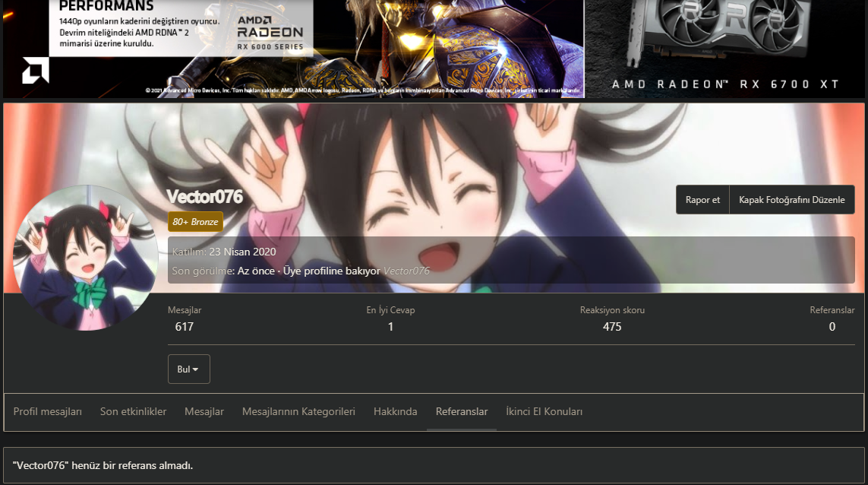Go to Mesajlarının Kategorileri tab
The width and height of the screenshot is (868, 485).
click(x=298, y=412)
